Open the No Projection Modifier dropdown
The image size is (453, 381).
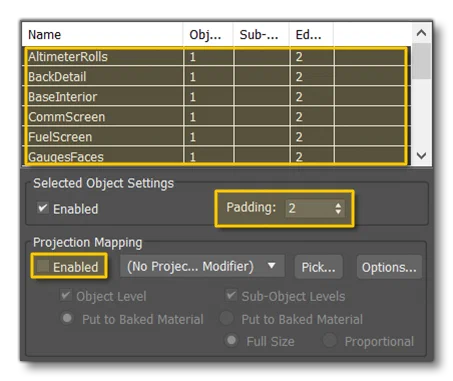tap(202, 266)
